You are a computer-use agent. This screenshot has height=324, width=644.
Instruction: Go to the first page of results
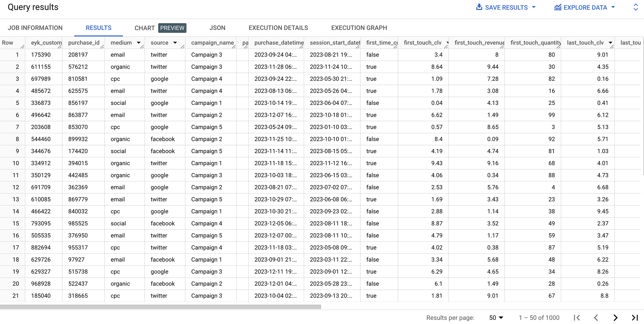point(577,318)
